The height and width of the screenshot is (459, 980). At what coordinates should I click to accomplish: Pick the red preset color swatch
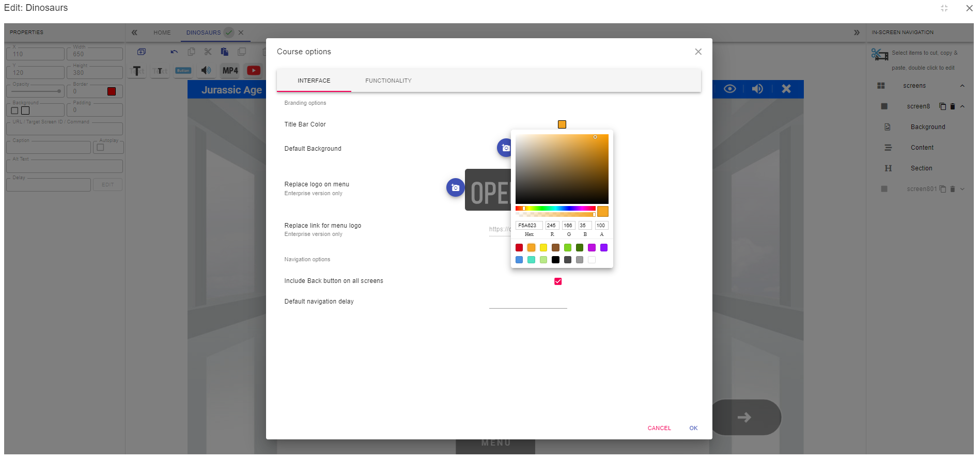click(x=519, y=248)
